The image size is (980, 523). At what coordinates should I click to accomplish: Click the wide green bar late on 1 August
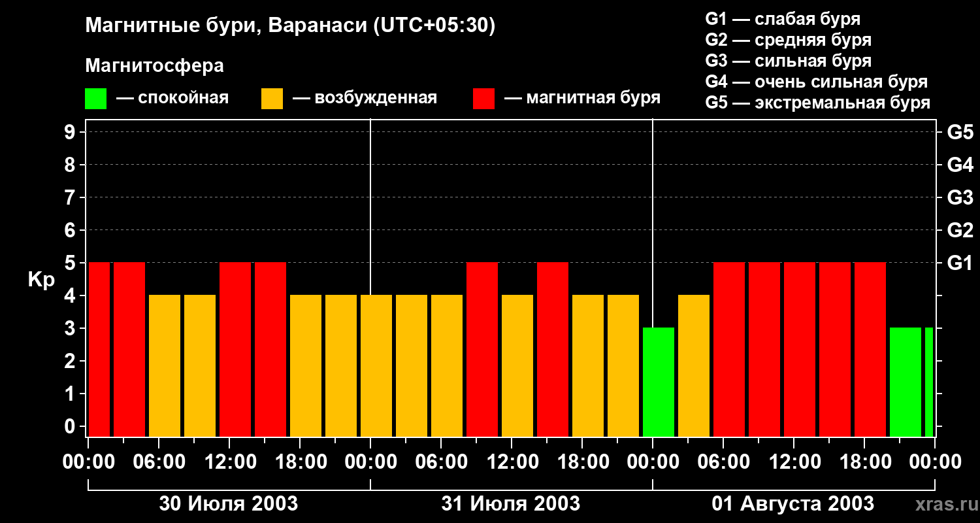pos(906,382)
